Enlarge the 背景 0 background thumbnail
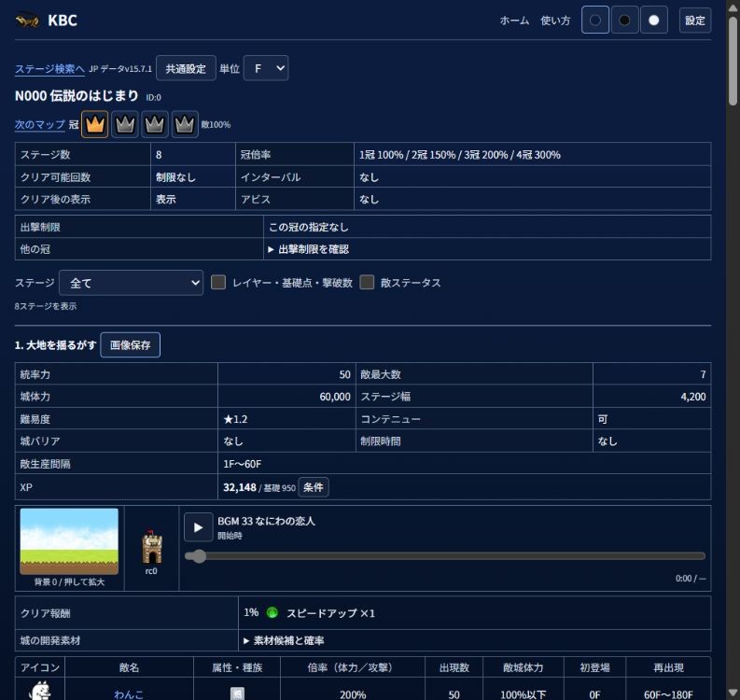 (x=69, y=541)
